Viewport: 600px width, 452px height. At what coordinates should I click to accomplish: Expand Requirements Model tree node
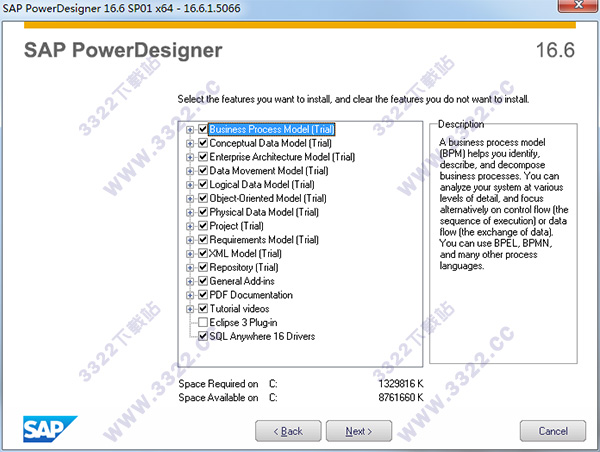coord(190,240)
